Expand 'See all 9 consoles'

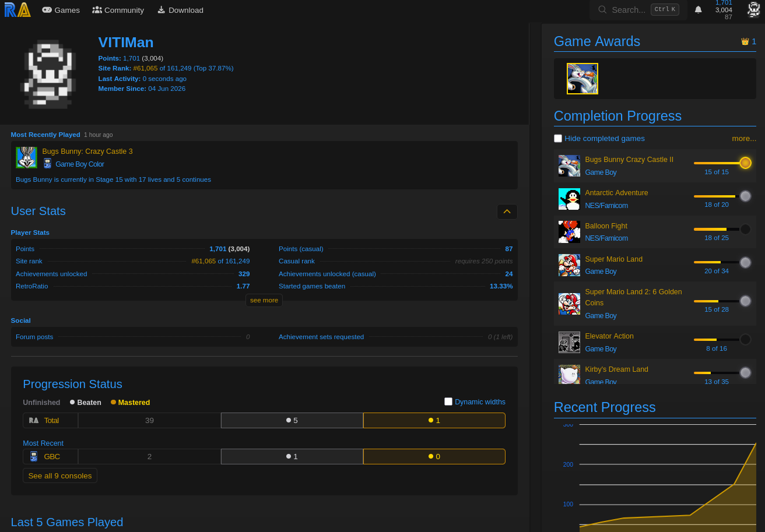tap(60, 475)
